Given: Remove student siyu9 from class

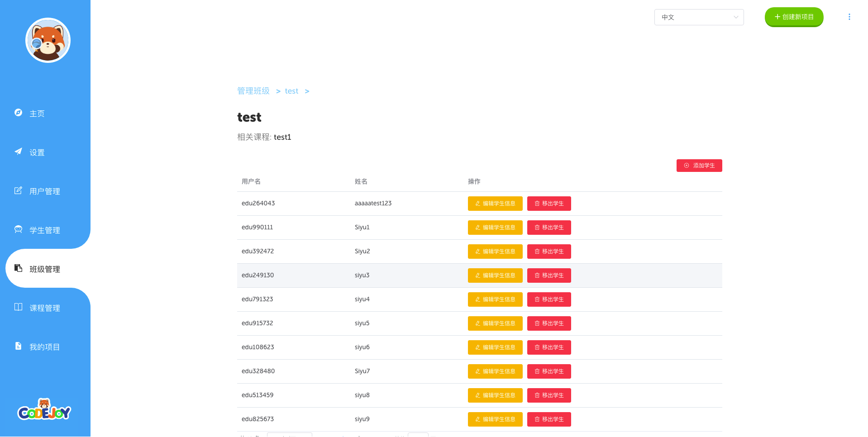Looking at the screenshot, I should click(549, 419).
